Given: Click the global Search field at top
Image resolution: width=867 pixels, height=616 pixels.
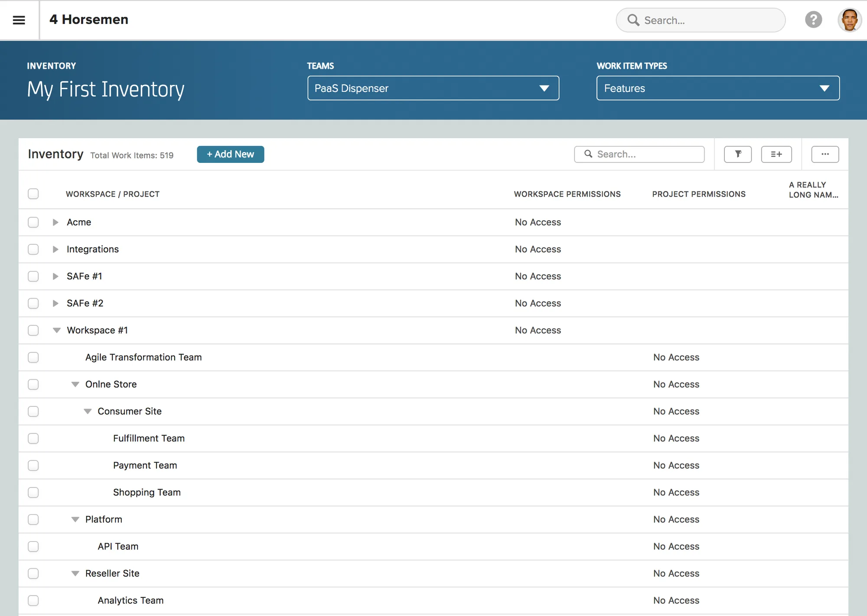Looking at the screenshot, I should 701,20.
